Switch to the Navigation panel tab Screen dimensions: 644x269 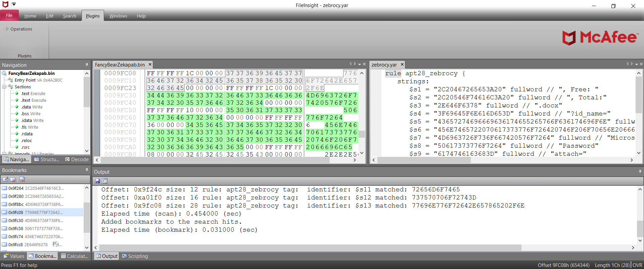pos(16,159)
